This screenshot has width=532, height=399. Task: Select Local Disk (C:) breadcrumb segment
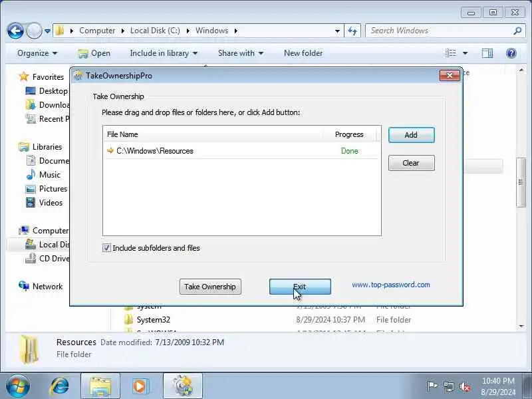point(155,31)
